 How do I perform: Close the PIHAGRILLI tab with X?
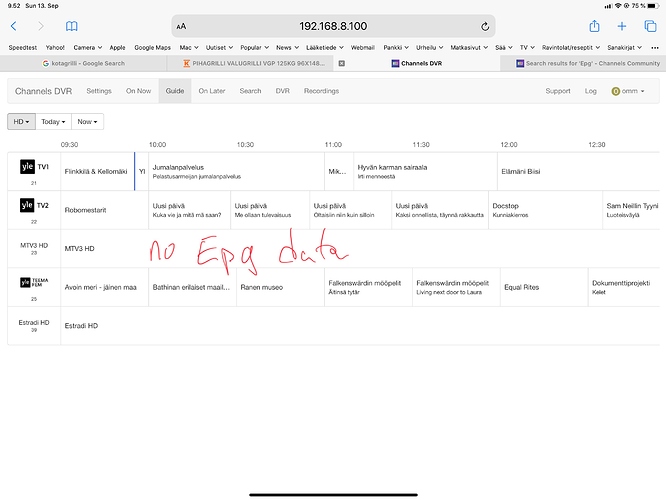pyautogui.click(x=341, y=63)
